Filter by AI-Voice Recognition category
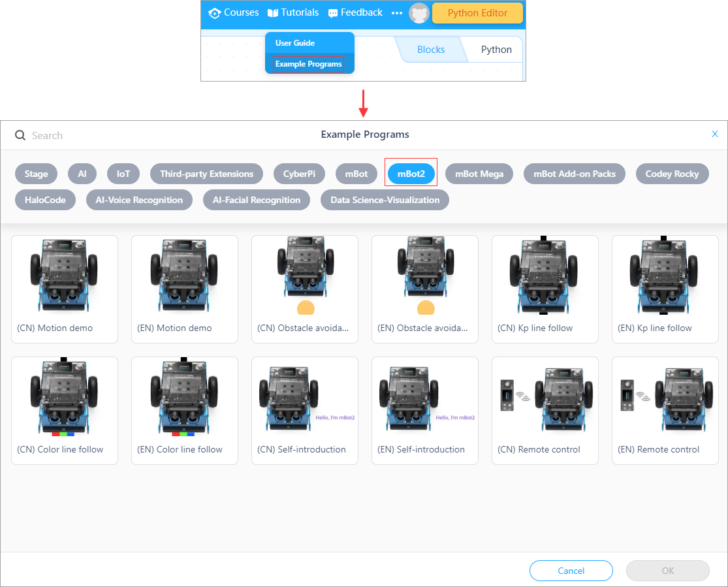The width and height of the screenshot is (728, 587). [x=139, y=200]
